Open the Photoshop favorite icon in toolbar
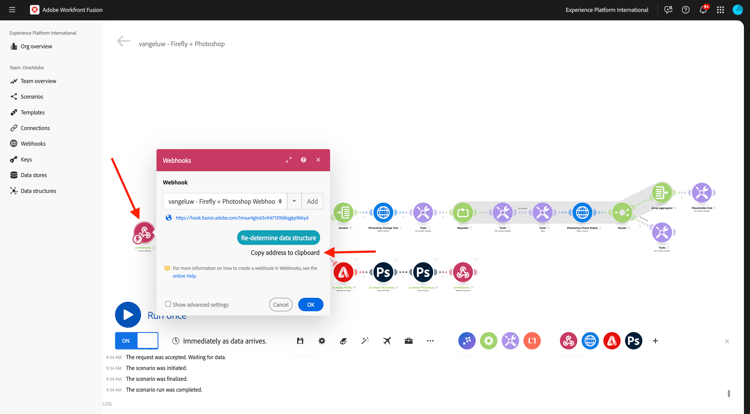750x414 pixels. point(634,341)
